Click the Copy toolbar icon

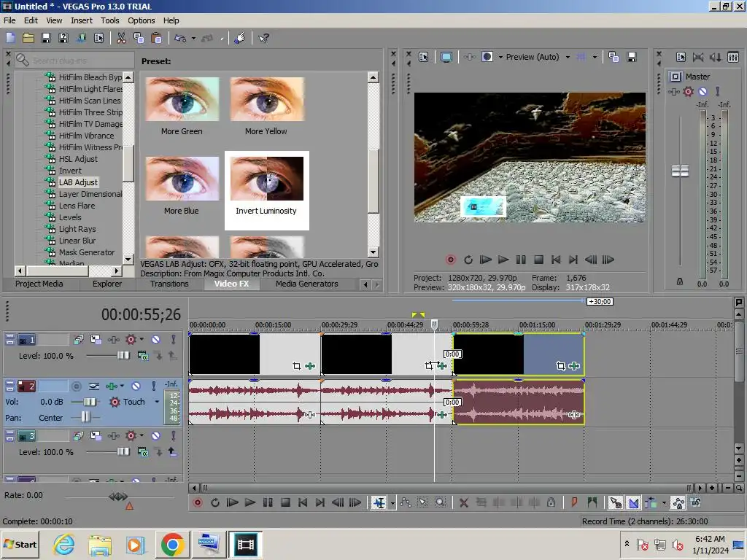[139, 38]
